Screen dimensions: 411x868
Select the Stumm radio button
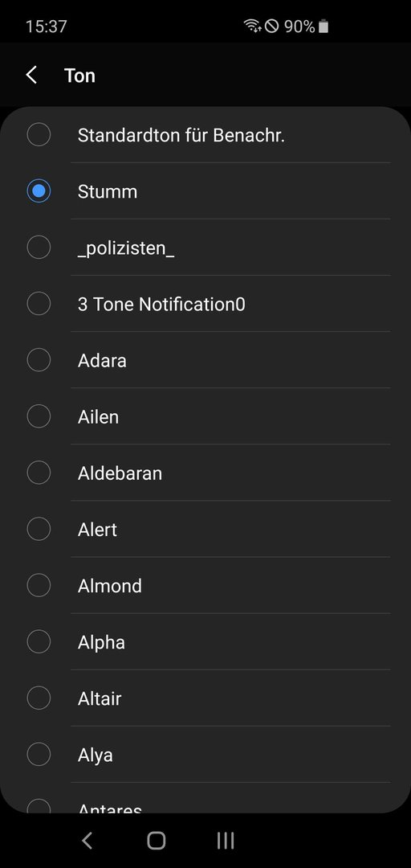coord(39,191)
